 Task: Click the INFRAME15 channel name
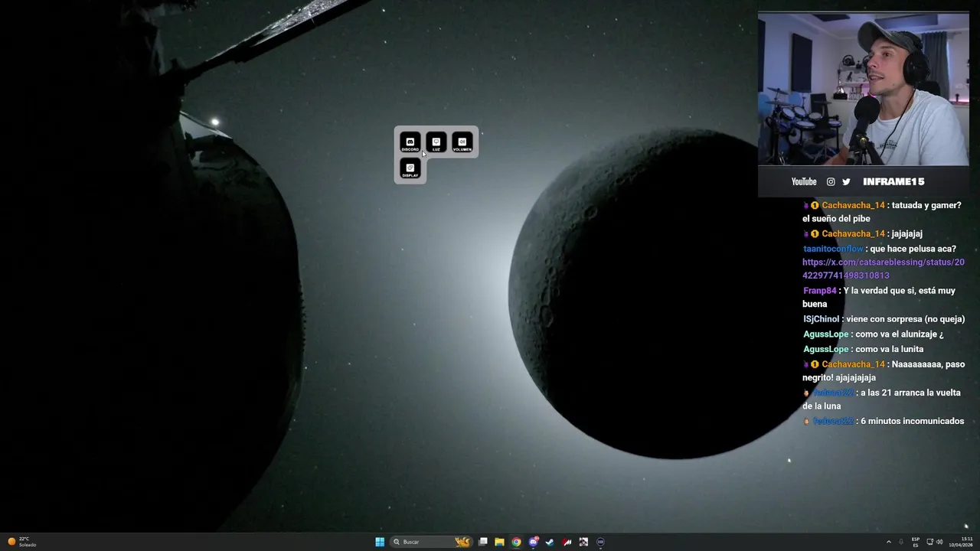click(893, 181)
